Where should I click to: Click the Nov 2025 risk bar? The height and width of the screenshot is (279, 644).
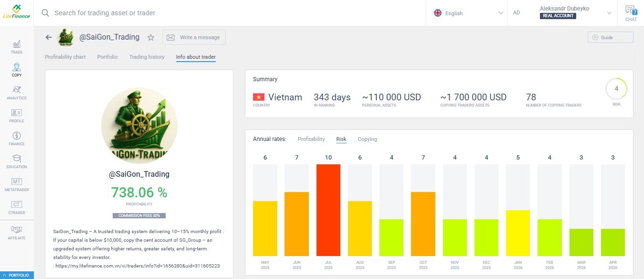(455, 237)
